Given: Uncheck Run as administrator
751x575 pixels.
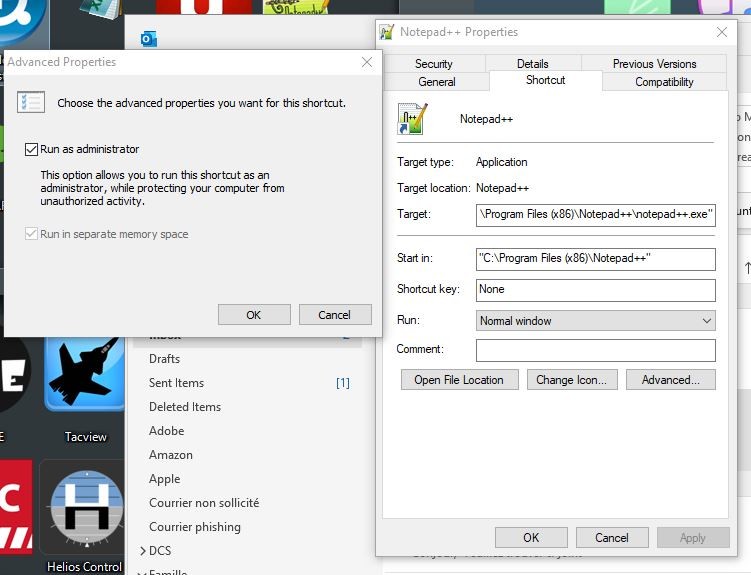Looking at the screenshot, I should click(x=31, y=149).
